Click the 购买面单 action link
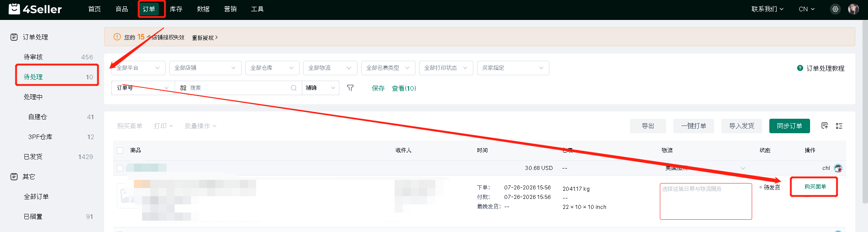The width and height of the screenshot is (868, 232). coord(815,187)
